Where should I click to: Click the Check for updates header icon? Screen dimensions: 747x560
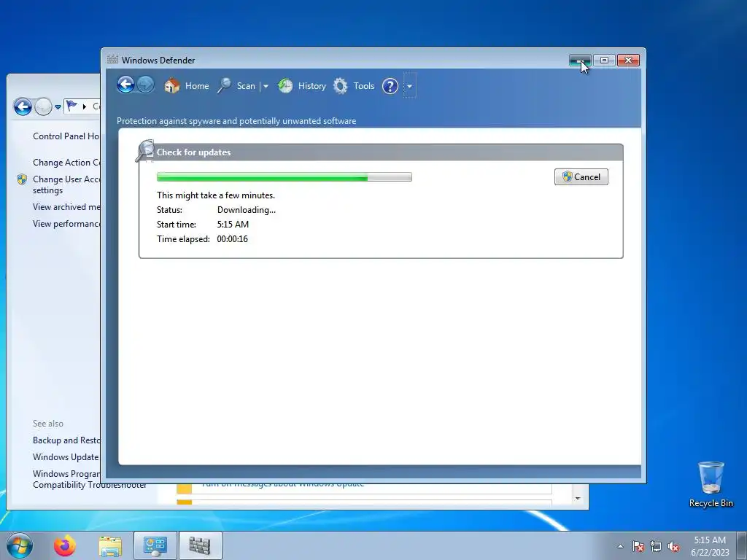point(145,151)
